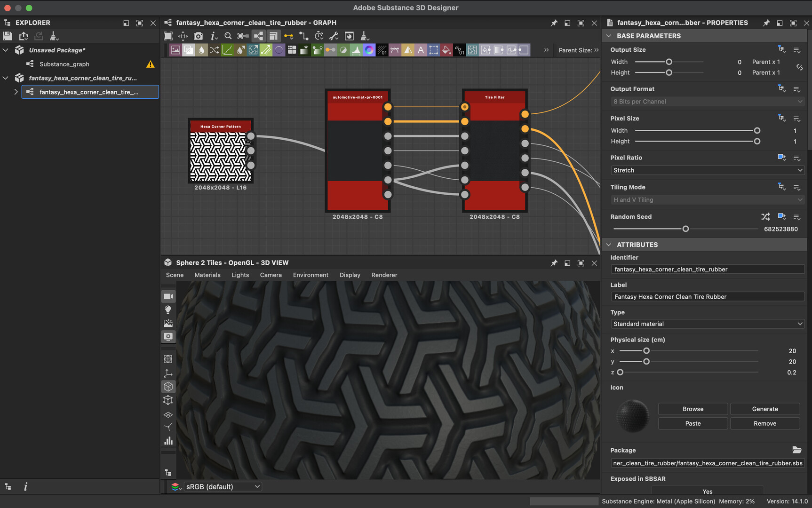Click the Browse icon button
Image resolution: width=812 pixels, height=508 pixels.
693,409
